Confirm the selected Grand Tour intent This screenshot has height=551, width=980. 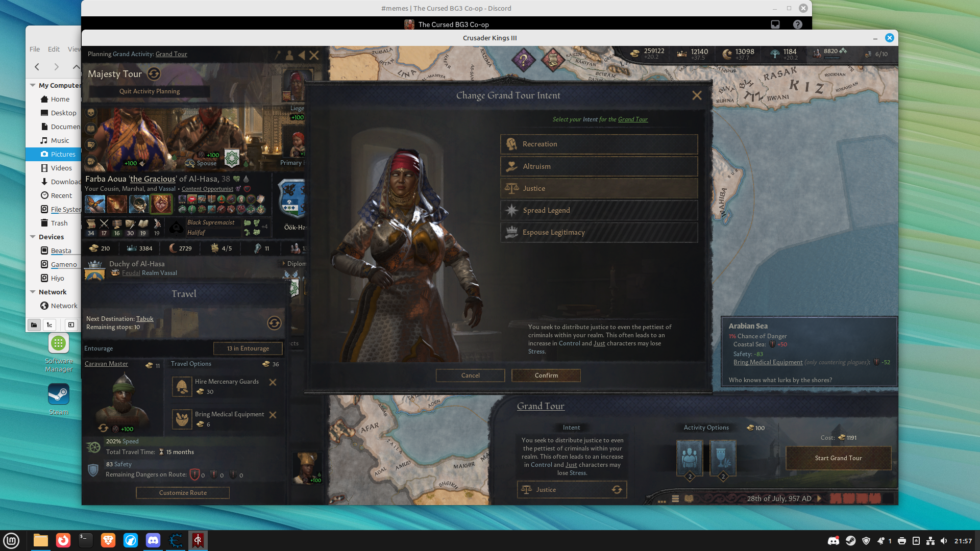pos(546,375)
